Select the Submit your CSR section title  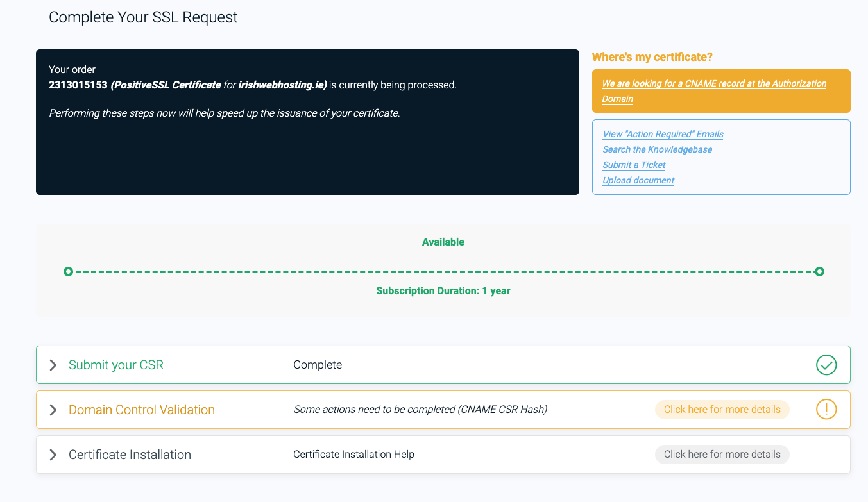(116, 365)
